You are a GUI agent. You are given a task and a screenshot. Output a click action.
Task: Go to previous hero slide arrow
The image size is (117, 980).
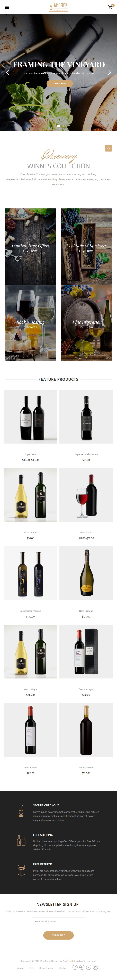pos(8,72)
